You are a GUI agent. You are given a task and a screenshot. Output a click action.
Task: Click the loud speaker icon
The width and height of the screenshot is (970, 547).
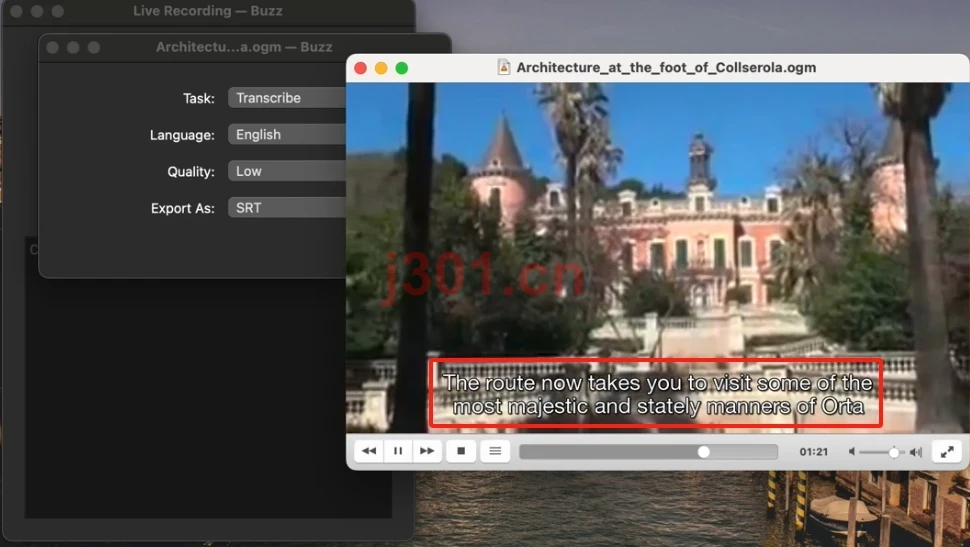pos(916,452)
